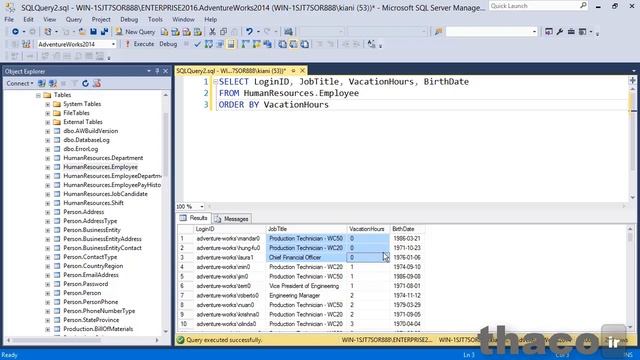Click the Navigate Backward arrow icon

coord(15,31)
